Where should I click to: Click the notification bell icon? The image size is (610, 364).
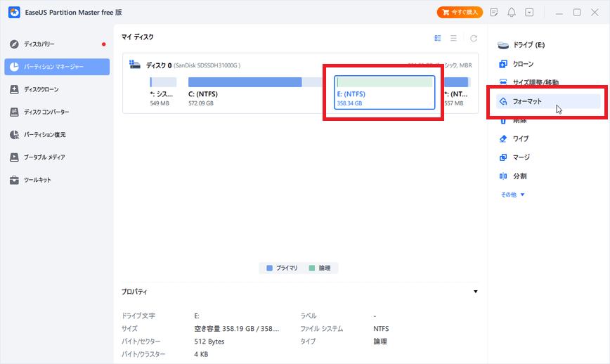(512, 13)
